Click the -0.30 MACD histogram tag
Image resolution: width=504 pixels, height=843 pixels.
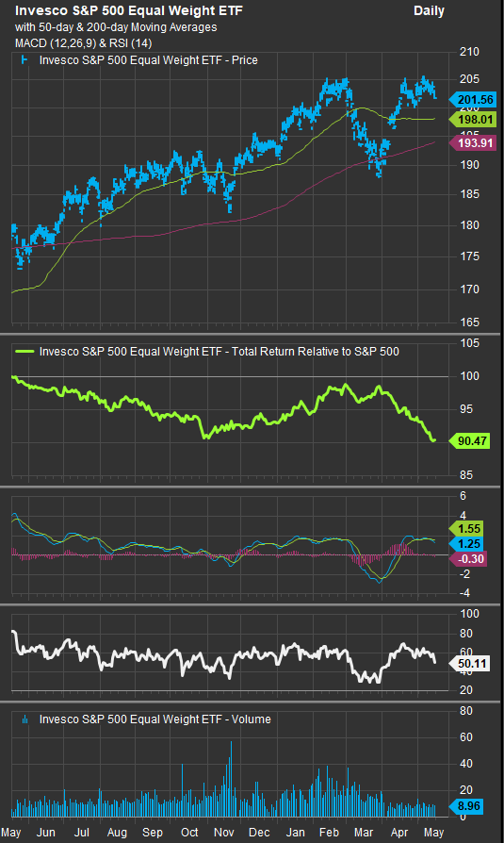[468, 559]
